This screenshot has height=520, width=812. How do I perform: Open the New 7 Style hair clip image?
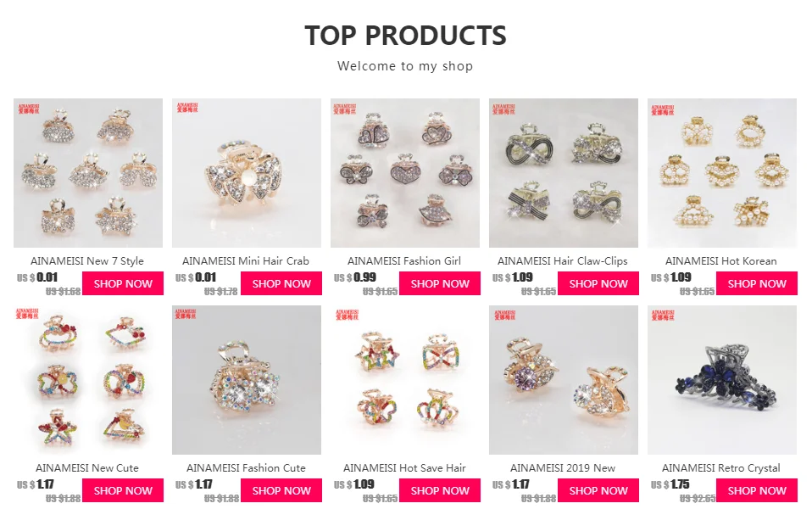[x=88, y=173]
